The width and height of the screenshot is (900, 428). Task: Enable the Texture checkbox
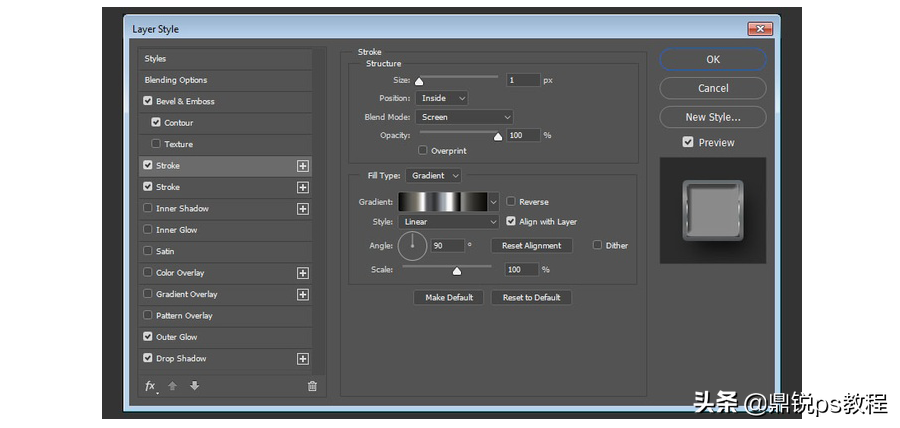156,143
